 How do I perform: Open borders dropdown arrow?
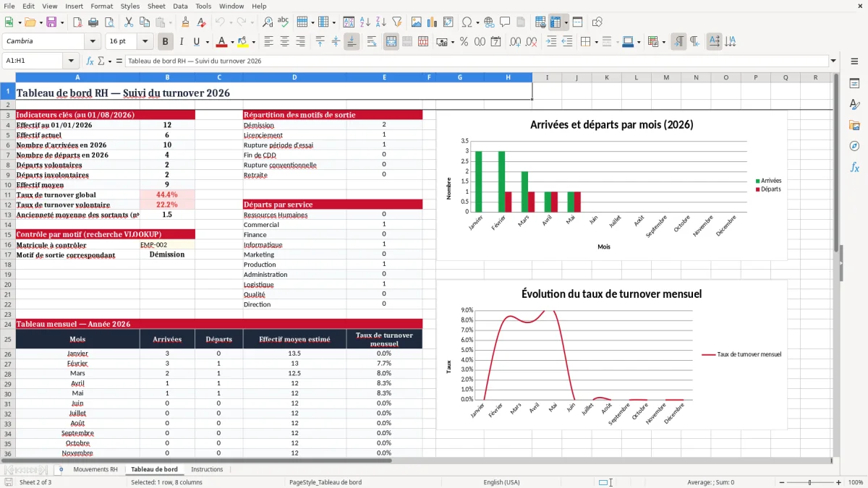pyautogui.click(x=596, y=42)
